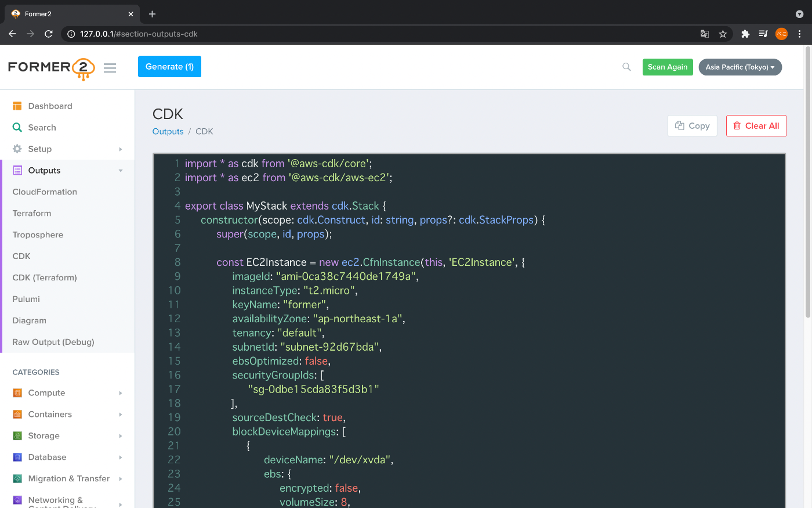This screenshot has width=812, height=508.
Task: Click the Dashboard sidebar icon
Action: (x=17, y=106)
